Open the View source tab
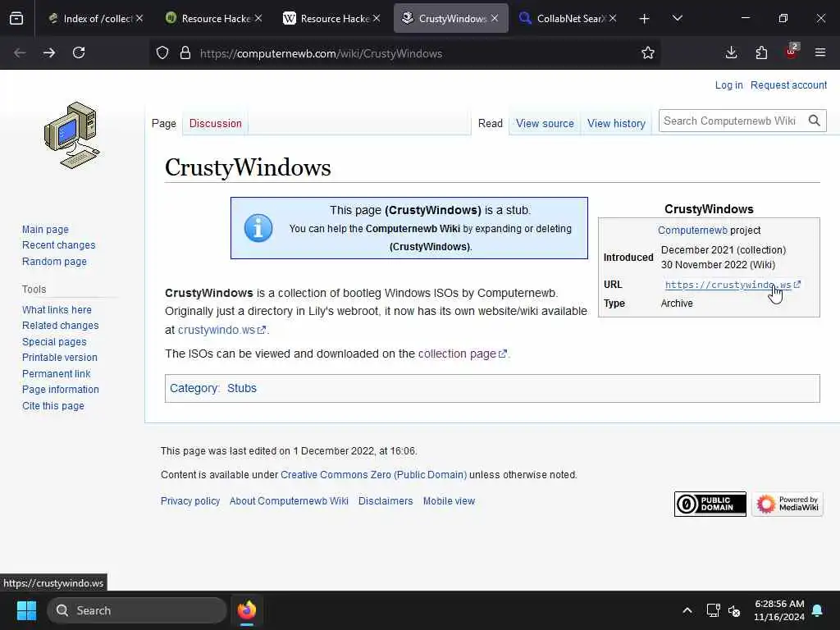 click(x=545, y=123)
